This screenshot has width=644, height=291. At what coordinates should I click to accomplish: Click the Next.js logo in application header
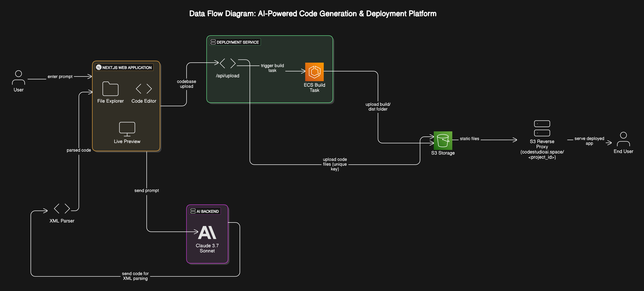coord(99,67)
